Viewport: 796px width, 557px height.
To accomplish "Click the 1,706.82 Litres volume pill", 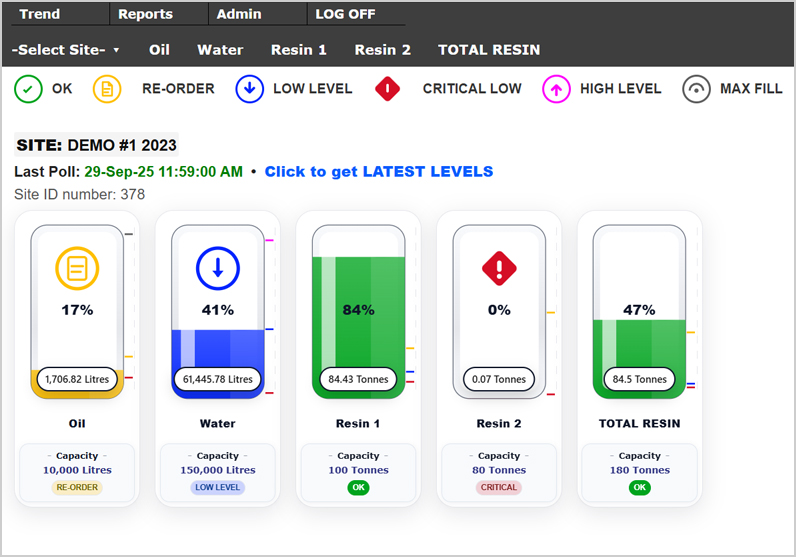I will pyautogui.click(x=77, y=379).
